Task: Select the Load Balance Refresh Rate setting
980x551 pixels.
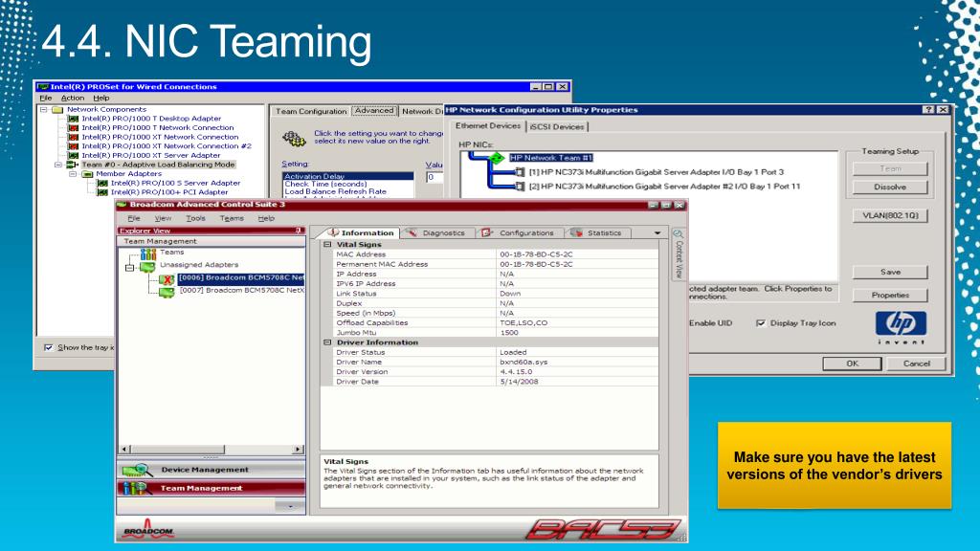Action: [x=348, y=191]
